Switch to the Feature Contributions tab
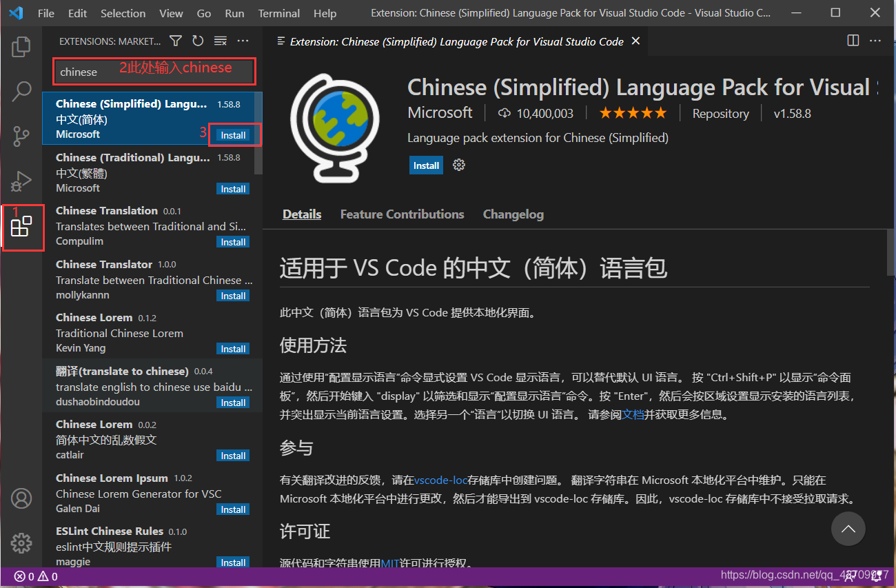 [x=402, y=214]
